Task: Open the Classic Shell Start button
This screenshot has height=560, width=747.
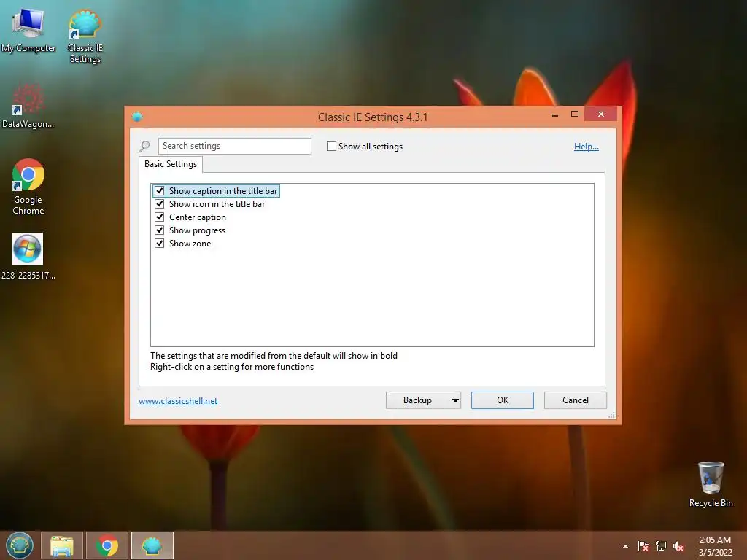Action: pyautogui.click(x=20, y=545)
